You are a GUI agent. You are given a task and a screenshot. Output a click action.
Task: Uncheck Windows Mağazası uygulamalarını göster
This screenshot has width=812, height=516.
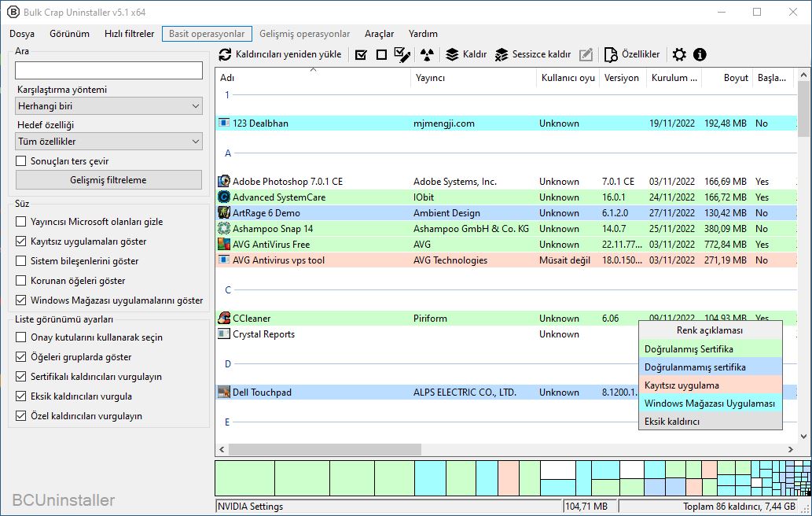pyautogui.click(x=20, y=300)
